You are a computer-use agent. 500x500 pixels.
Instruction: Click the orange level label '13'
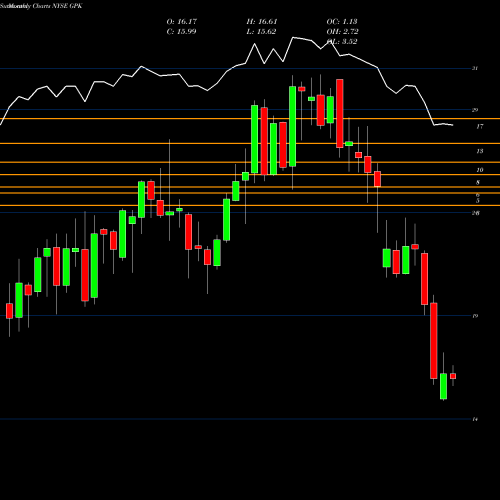480,151
